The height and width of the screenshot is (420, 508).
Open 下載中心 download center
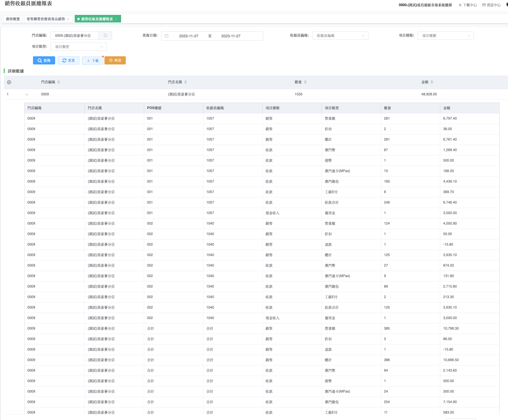point(468,5)
